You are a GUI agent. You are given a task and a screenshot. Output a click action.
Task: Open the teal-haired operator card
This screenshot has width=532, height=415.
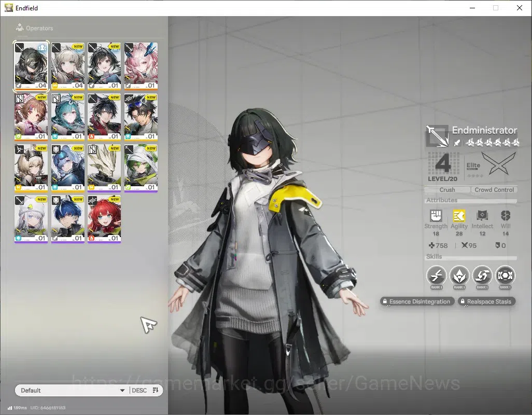pyautogui.click(x=68, y=117)
